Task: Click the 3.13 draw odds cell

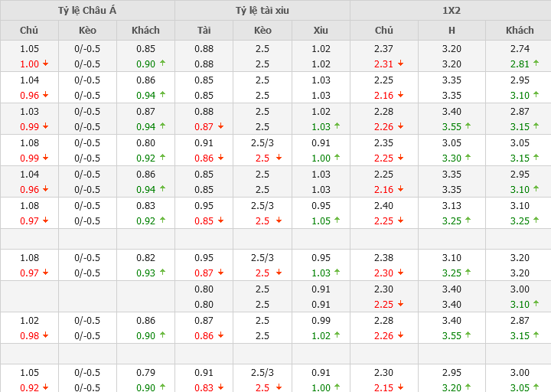Action: click(452, 206)
